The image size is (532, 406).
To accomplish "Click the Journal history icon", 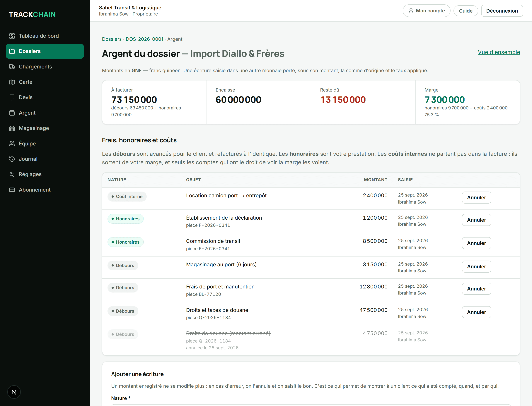I will point(12,159).
